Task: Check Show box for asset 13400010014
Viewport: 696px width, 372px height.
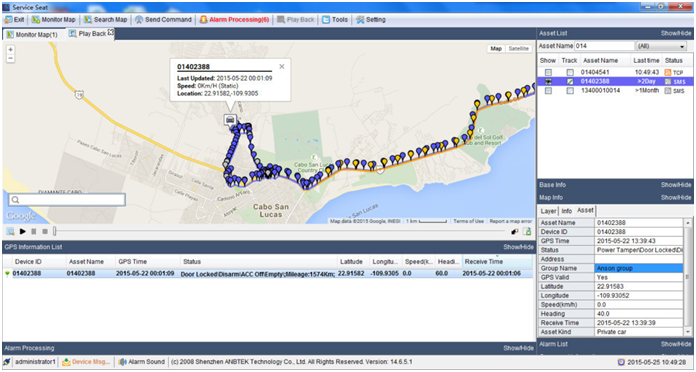Action: pos(549,91)
